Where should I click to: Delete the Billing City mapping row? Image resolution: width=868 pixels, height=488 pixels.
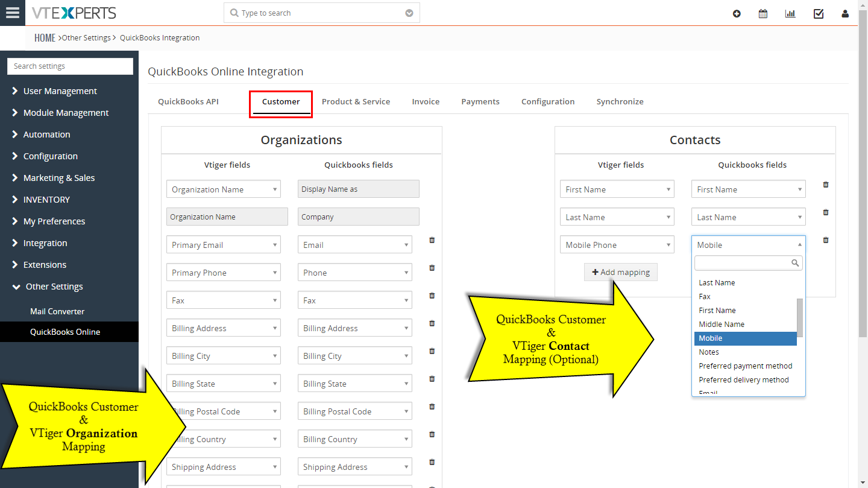coord(432,351)
